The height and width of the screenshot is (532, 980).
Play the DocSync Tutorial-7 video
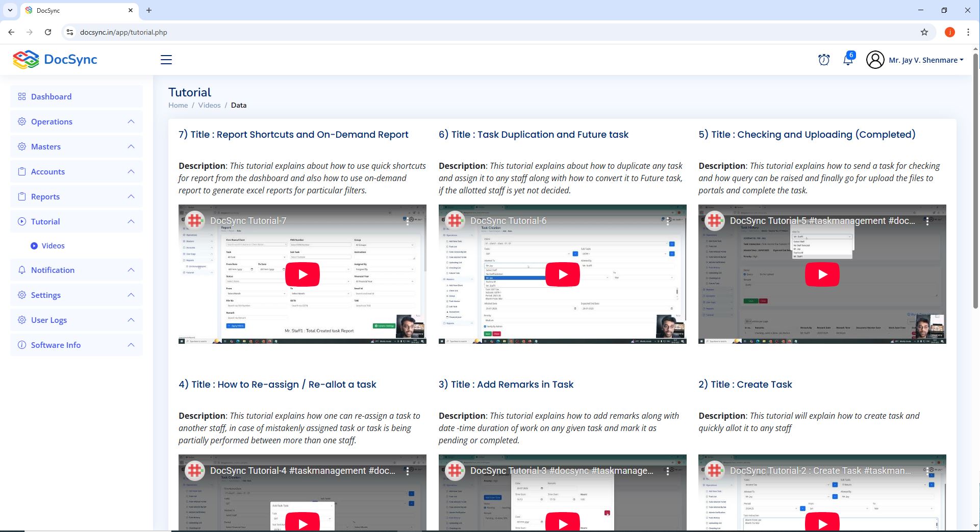[302, 274]
